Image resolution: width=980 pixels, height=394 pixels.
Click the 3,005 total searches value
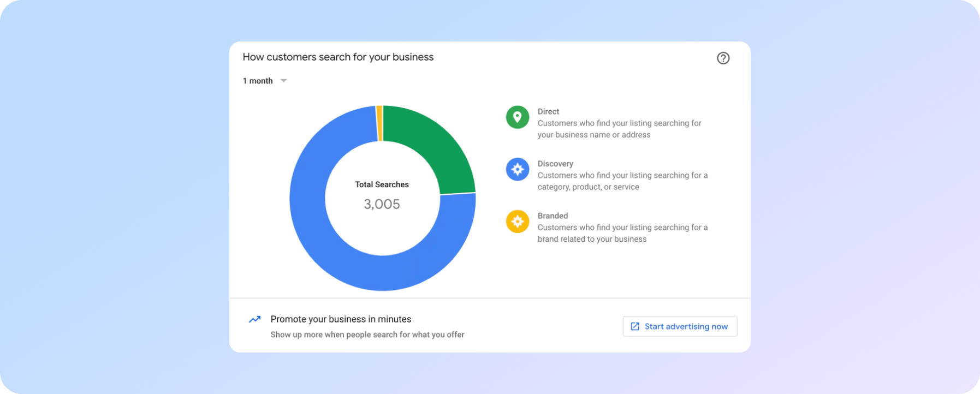tap(382, 204)
